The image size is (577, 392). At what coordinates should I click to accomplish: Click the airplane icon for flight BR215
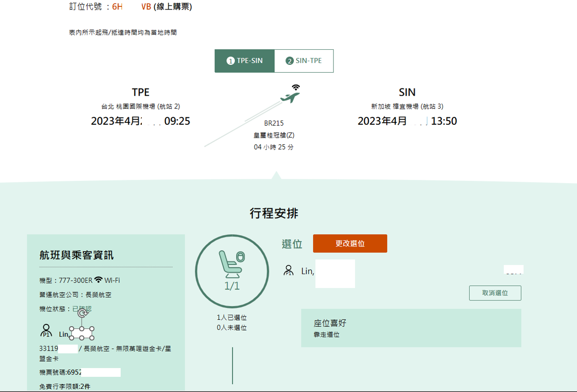point(289,97)
